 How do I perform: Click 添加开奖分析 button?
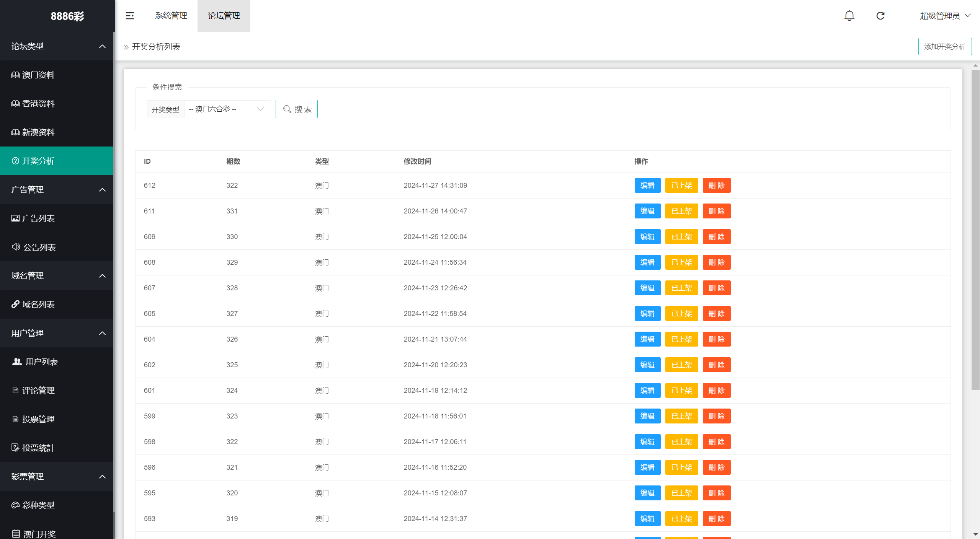point(944,46)
